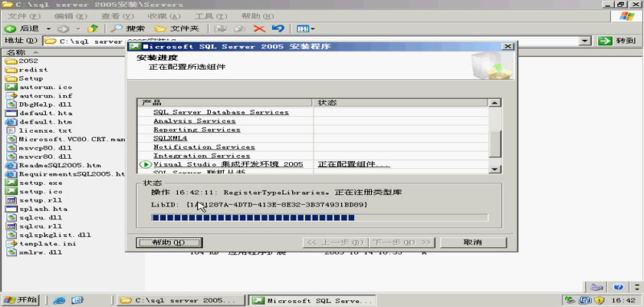Click the Copy To toolbar icon

click(240, 28)
